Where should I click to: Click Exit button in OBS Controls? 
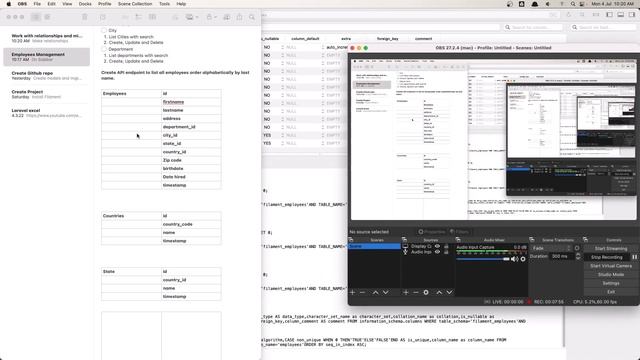click(611, 292)
